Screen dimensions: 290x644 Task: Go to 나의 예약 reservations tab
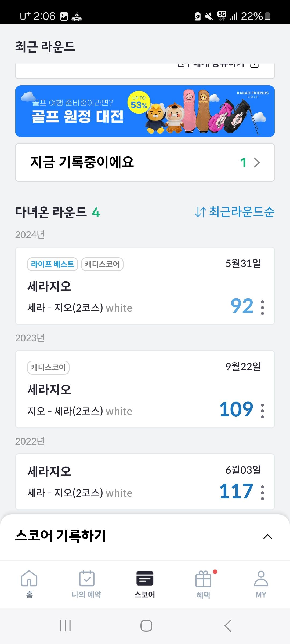[86, 583]
